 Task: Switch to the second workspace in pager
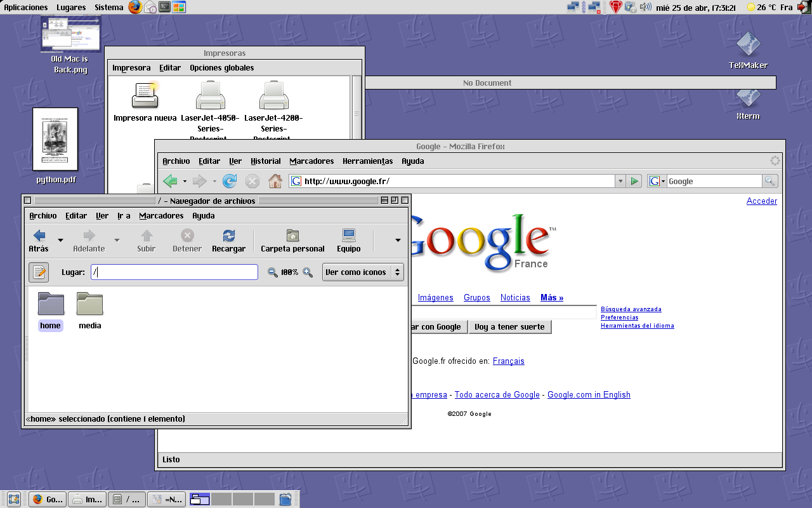[221, 499]
